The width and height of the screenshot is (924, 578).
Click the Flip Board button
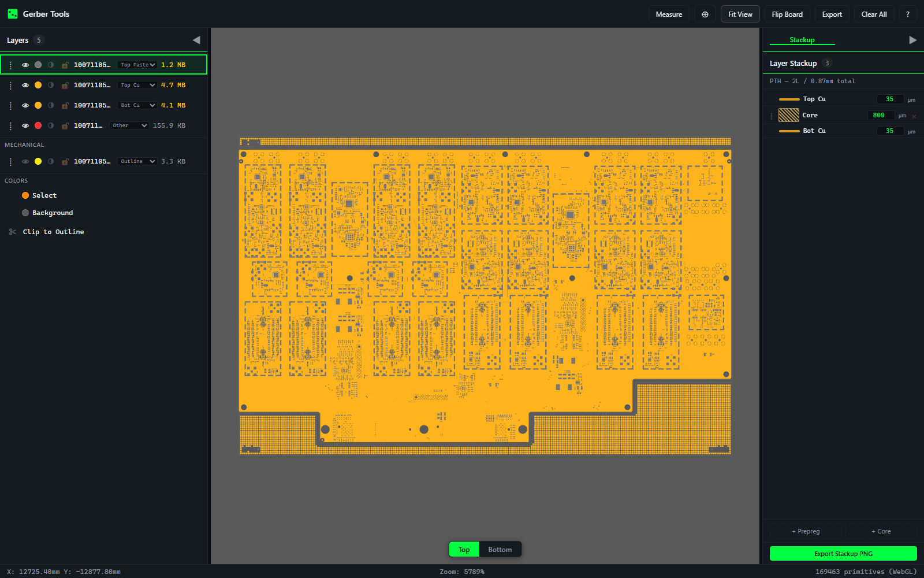[x=787, y=14]
